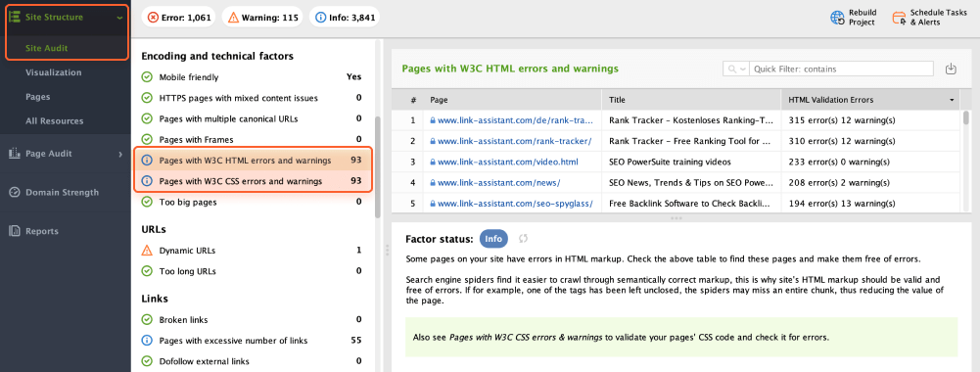Open the link-assistant.com/rank-tracker/ page link
The height and width of the screenshot is (372, 980).
coord(514,141)
